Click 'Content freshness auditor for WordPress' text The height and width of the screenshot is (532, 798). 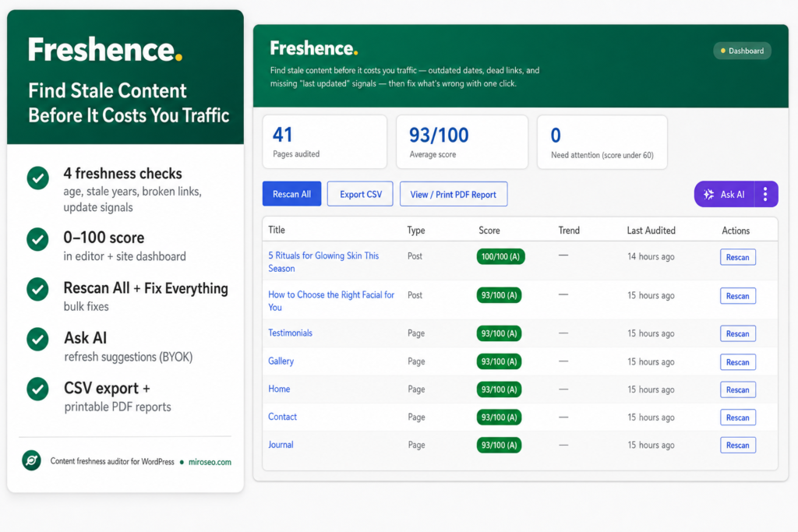click(112, 461)
